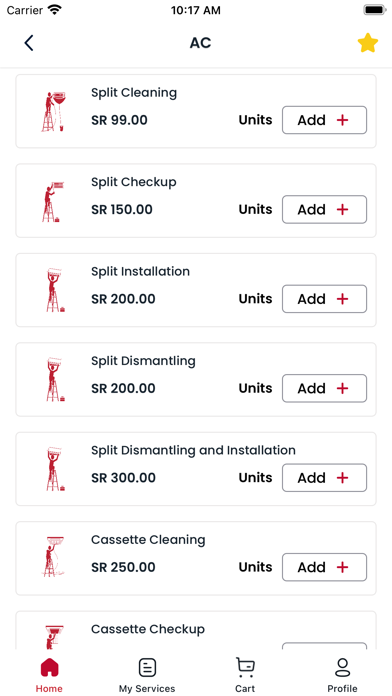Add Split Cleaning units

point(325,120)
